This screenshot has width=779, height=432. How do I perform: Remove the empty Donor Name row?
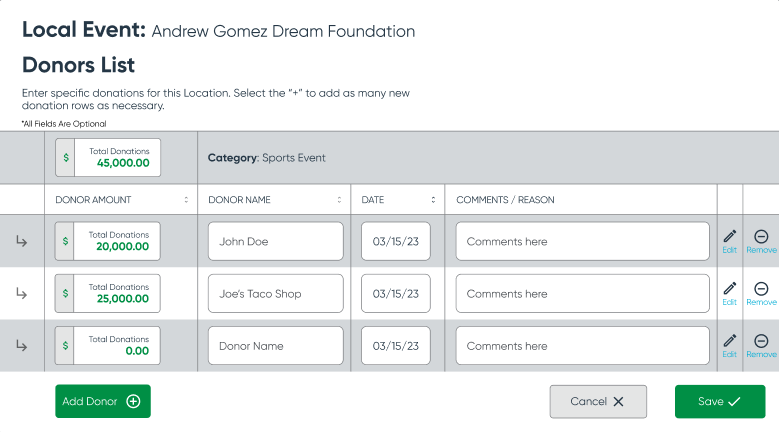[x=761, y=344]
